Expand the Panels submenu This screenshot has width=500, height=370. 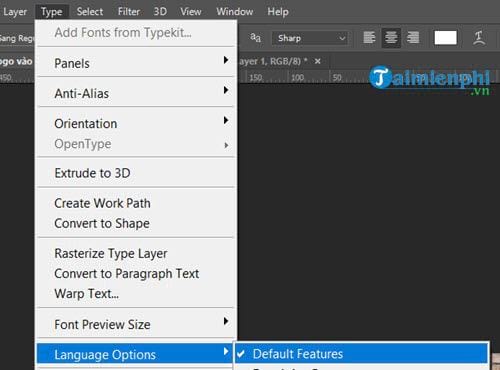point(136,63)
